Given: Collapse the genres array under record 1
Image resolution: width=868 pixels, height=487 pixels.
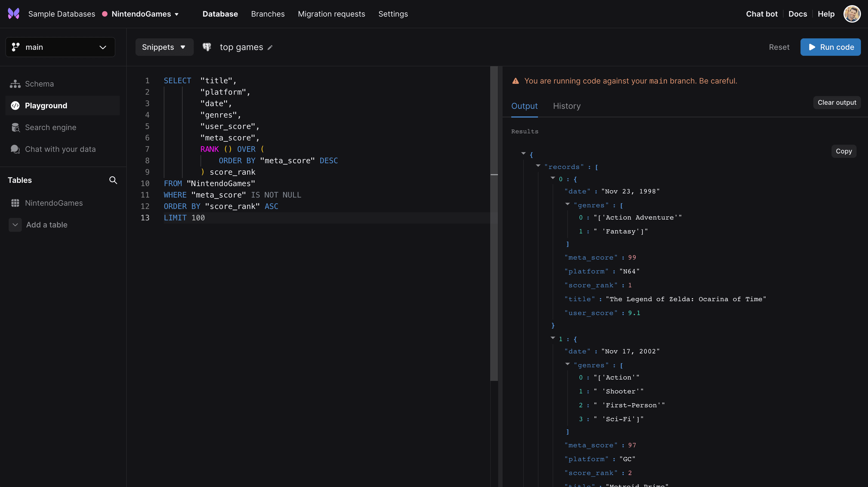Looking at the screenshot, I should tap(568, 365).
